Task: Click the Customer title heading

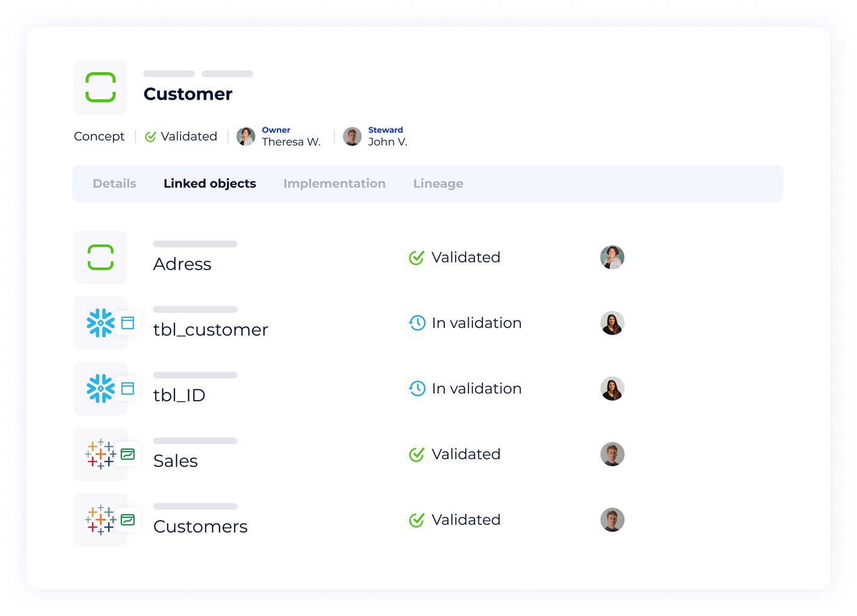Action: click(188, 94)
